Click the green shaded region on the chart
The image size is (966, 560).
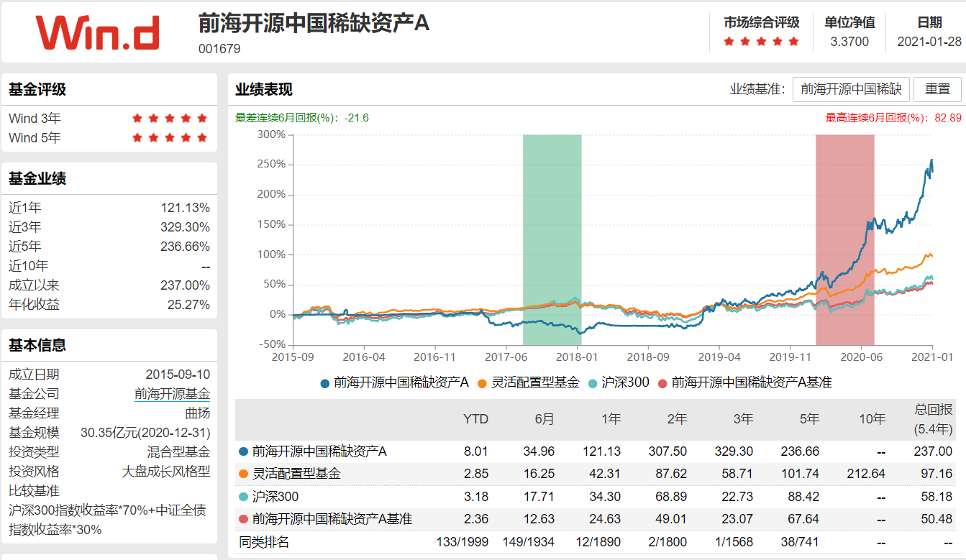tap(552, 237)
